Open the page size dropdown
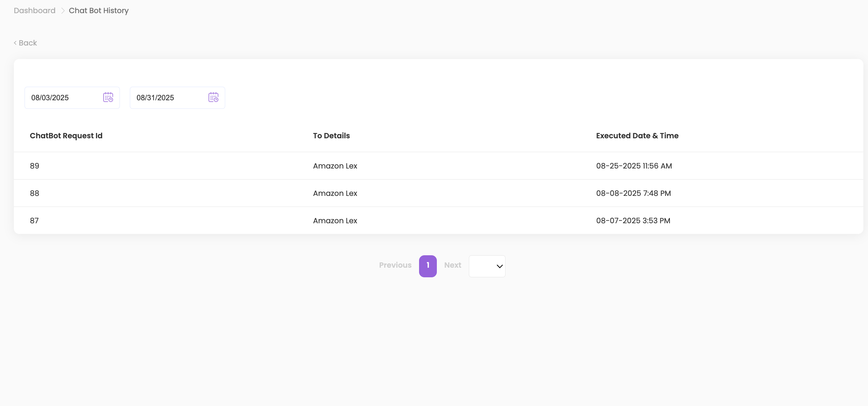The width and height of the screenshot is (868, 406). [487, 266]
